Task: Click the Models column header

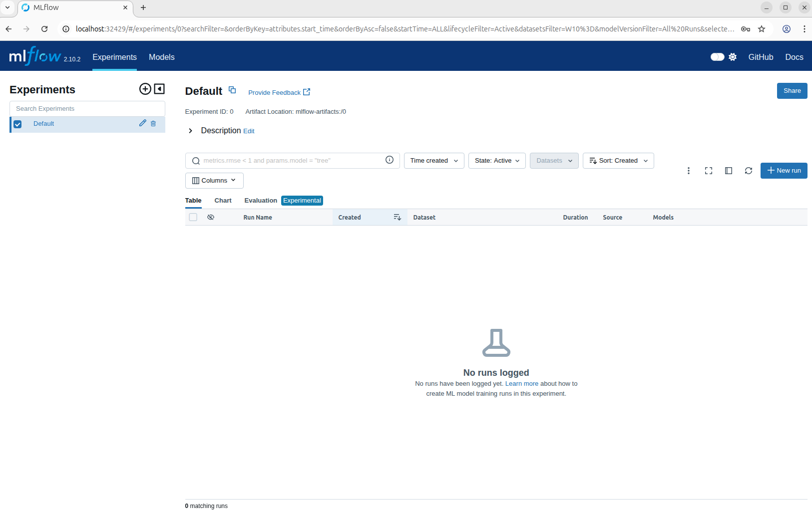Action: click(x=663, y=218)
